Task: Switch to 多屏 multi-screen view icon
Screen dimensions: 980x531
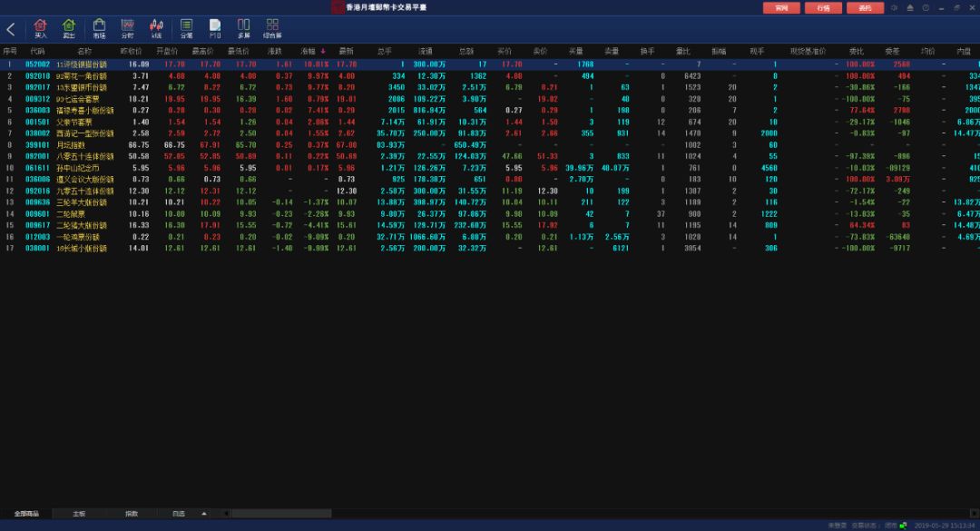Action: pyautogui.click(x=244, y=28)
